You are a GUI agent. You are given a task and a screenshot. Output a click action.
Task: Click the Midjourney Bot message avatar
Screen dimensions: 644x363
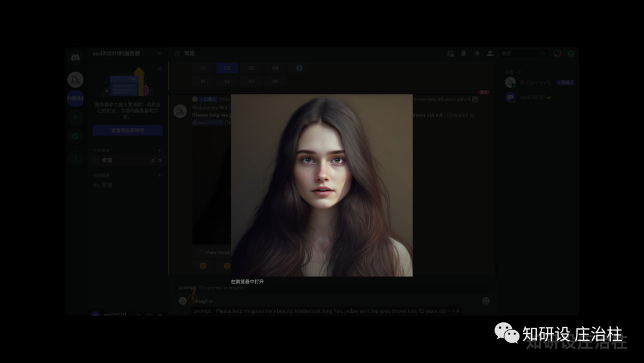tap(180, 112)
